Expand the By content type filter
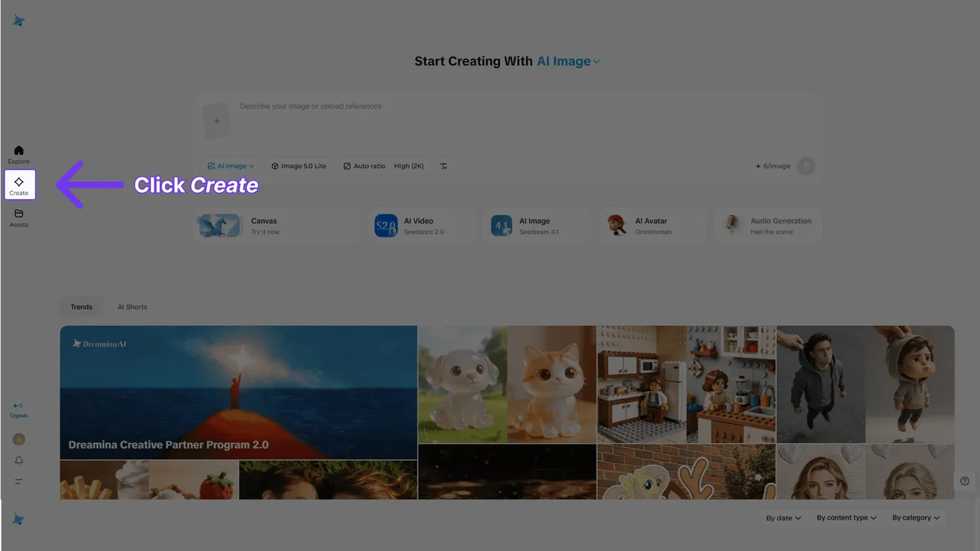The image size is (980, 551). (x=846, y=518)
